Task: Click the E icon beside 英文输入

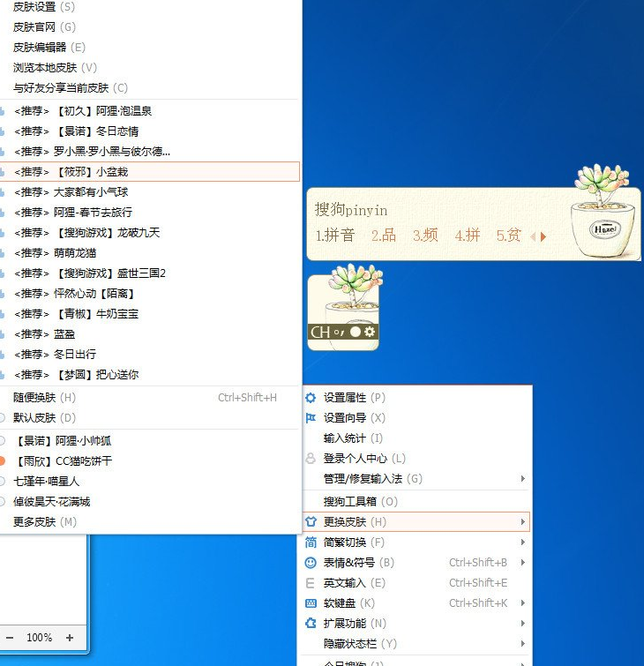Action: click(x=311, y=583)
